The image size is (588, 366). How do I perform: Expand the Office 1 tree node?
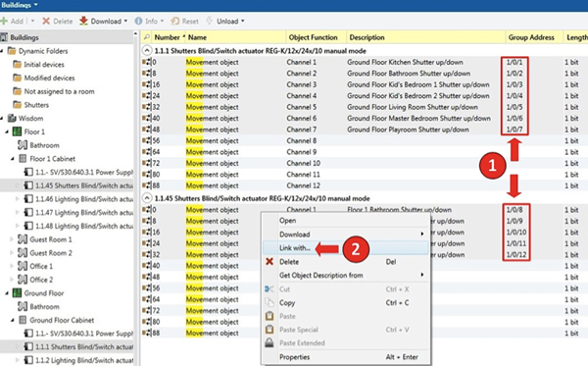tap(12, 266)
